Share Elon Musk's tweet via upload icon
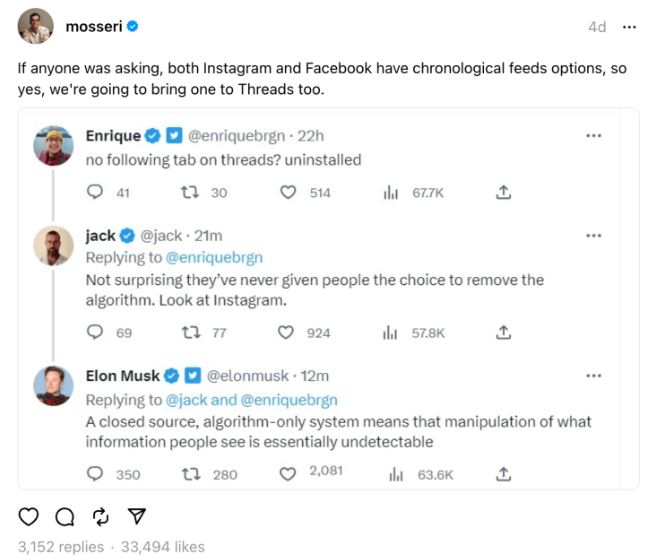 pyautogui.click(x=504, y=473)
